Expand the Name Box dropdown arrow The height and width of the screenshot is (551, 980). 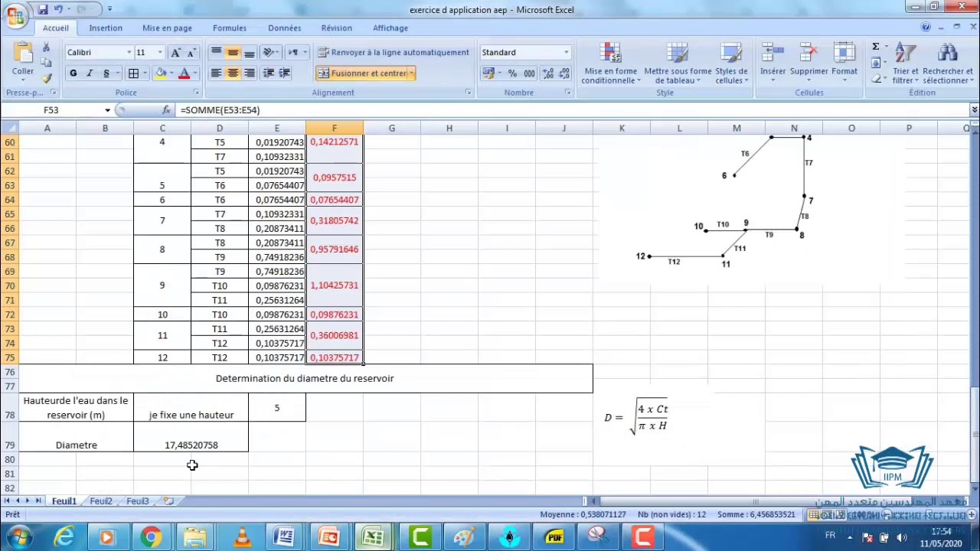pyautogui.click(x=108, y=110)
